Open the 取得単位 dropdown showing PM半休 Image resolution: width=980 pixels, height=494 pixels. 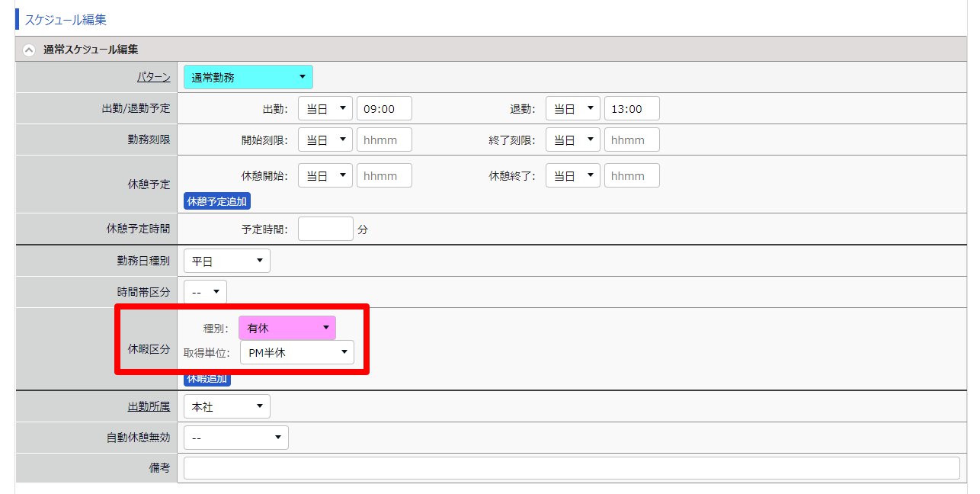297,352
